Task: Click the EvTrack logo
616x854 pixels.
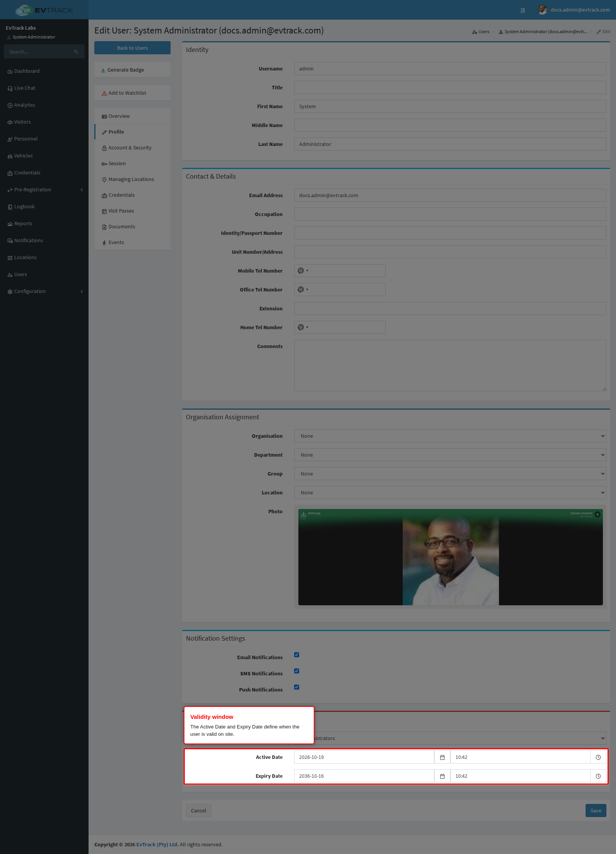Action: [44, 10]
